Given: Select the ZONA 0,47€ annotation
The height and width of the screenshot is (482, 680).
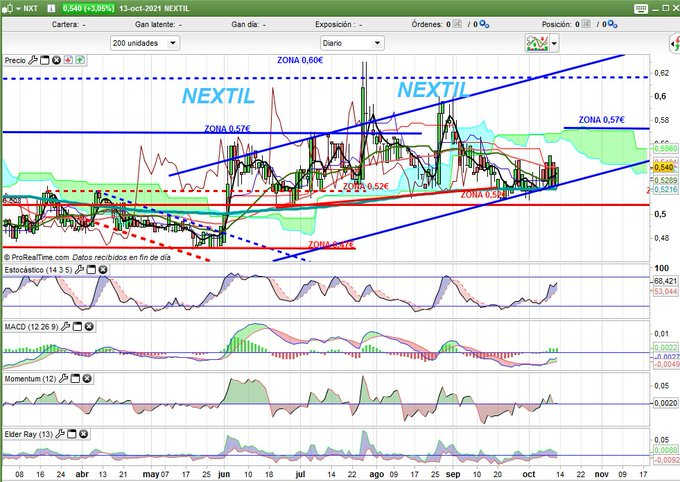Looking at the screenshot, I should point(330,245).
